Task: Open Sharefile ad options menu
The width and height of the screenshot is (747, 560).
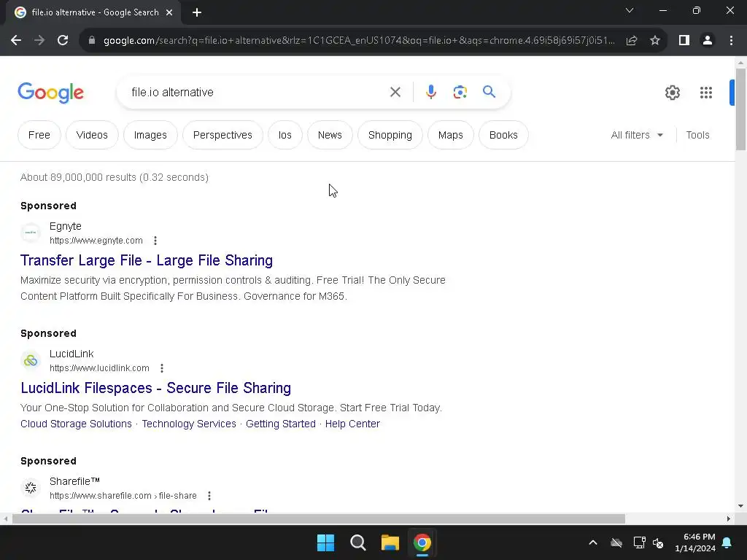Action: pos(209,496)
